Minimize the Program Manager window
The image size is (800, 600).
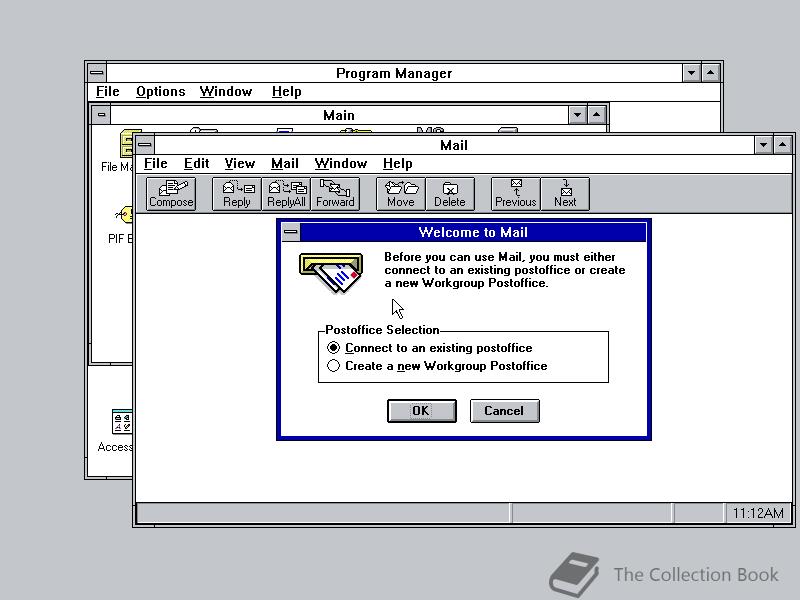tap(691, 73)
